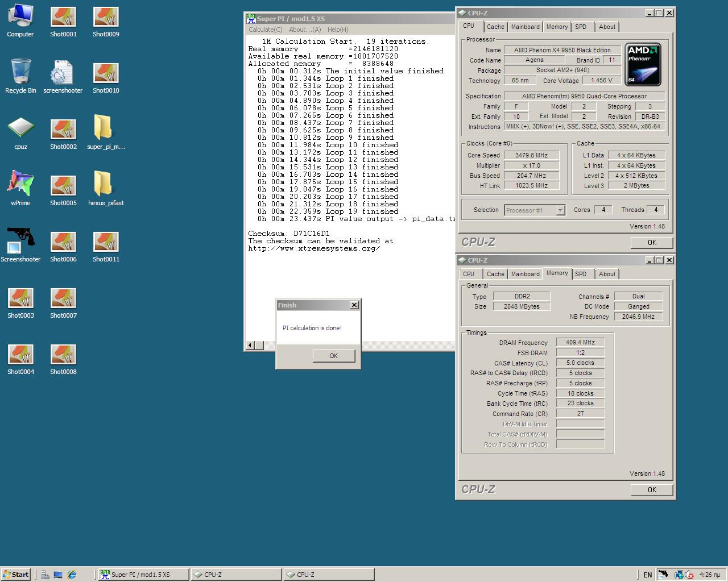
Task: Click the second CPU-Z taskbar button
Action: click(x=329, y=575)
